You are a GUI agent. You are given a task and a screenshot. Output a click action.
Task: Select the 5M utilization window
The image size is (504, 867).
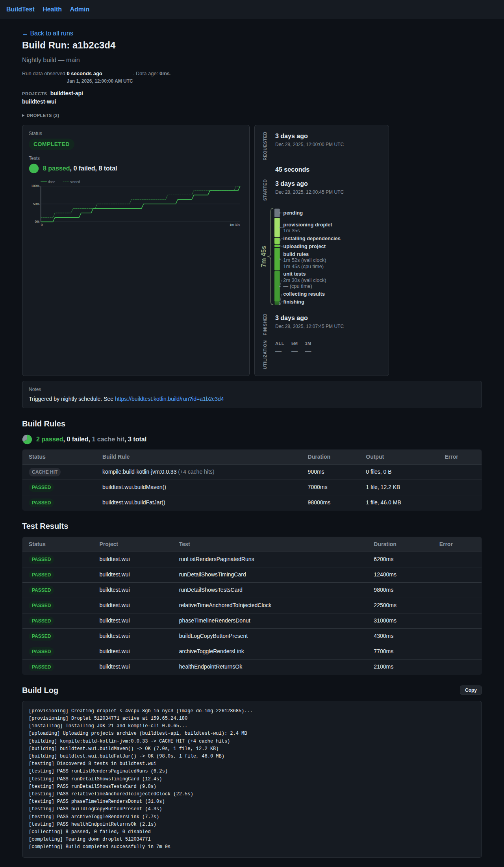pos(295,343)
